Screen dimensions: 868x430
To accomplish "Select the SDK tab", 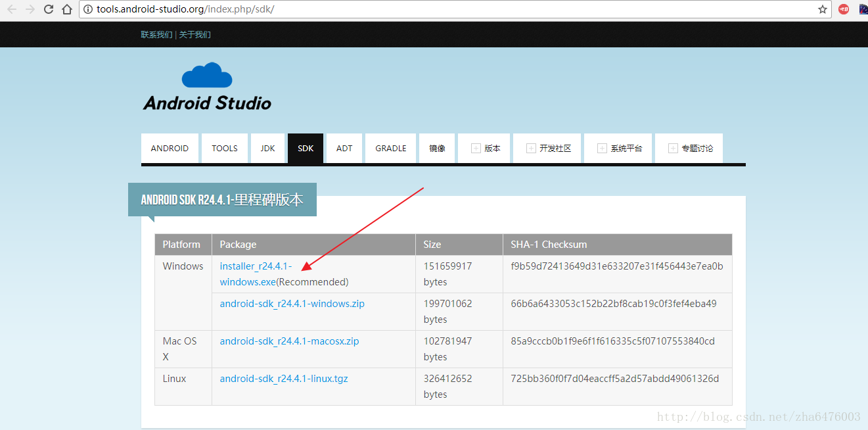I will pyautogui.click(x=306, y=148).
